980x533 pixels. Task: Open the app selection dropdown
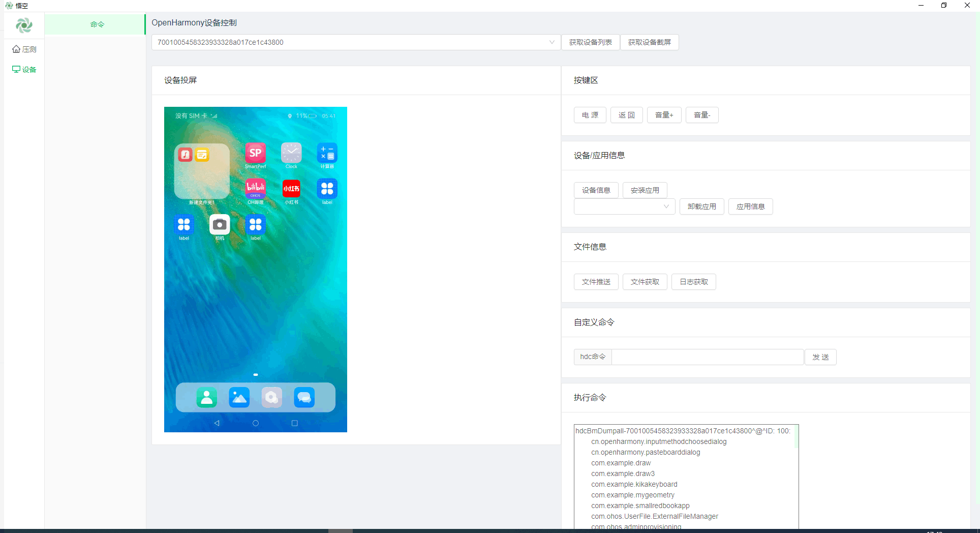[x=624, y=206]
